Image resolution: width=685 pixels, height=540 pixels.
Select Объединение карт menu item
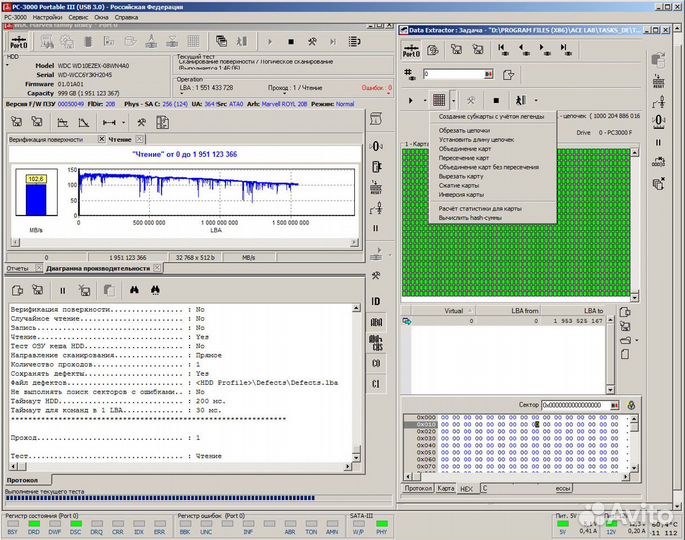click(x=465, y=149)
